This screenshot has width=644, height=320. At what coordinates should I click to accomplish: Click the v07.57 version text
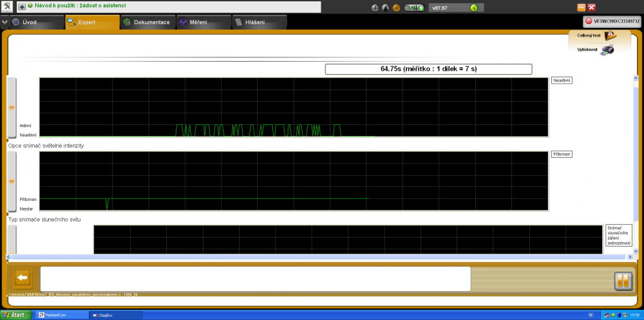pos(439,8)
